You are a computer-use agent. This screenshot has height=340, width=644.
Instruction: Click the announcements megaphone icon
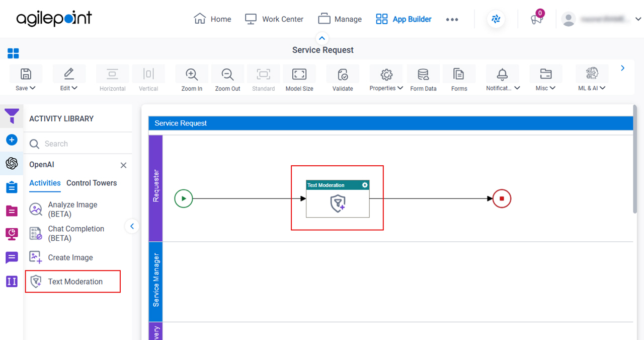coord(537,19)
